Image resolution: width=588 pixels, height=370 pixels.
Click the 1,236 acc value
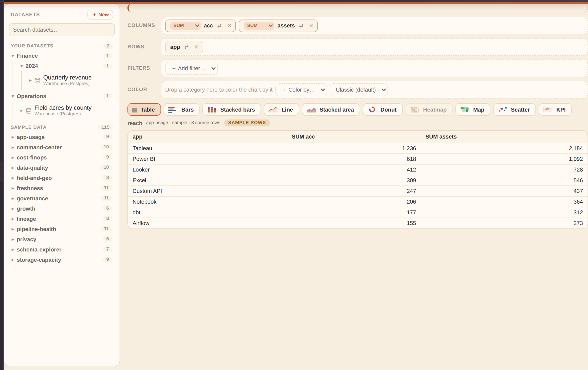409,148
